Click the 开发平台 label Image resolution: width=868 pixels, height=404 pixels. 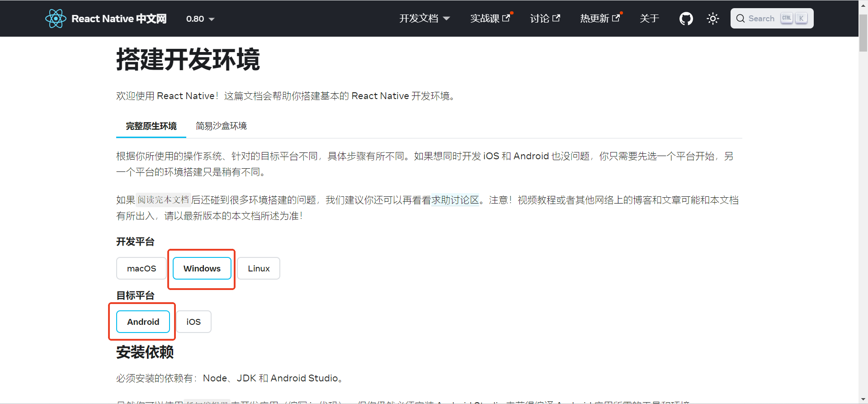click(x=135, y=242)
